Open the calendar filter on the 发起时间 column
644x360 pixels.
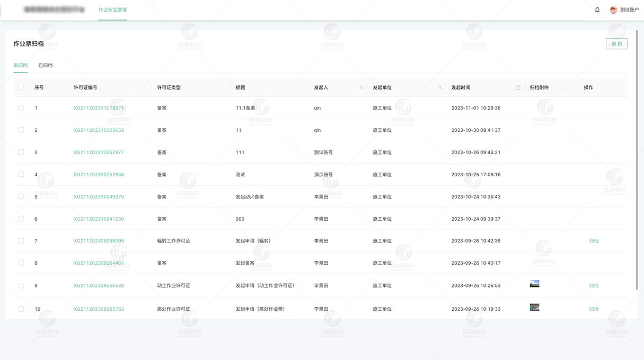click(x=518, y=87)
